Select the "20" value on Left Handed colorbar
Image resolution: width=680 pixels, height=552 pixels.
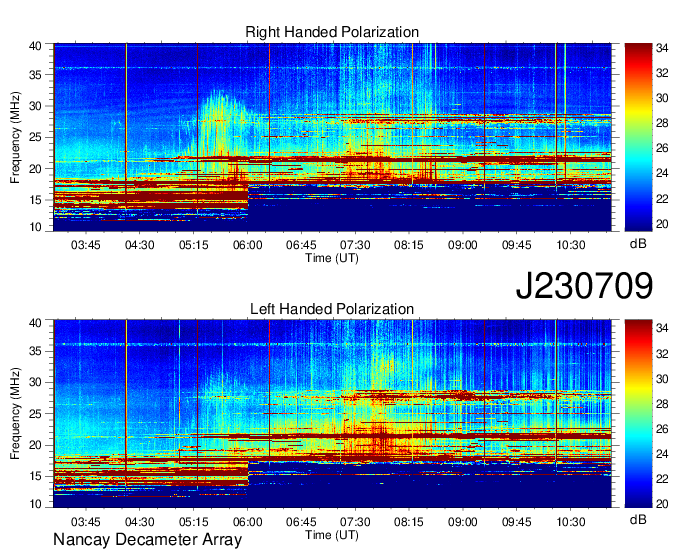tap(662, 504)
